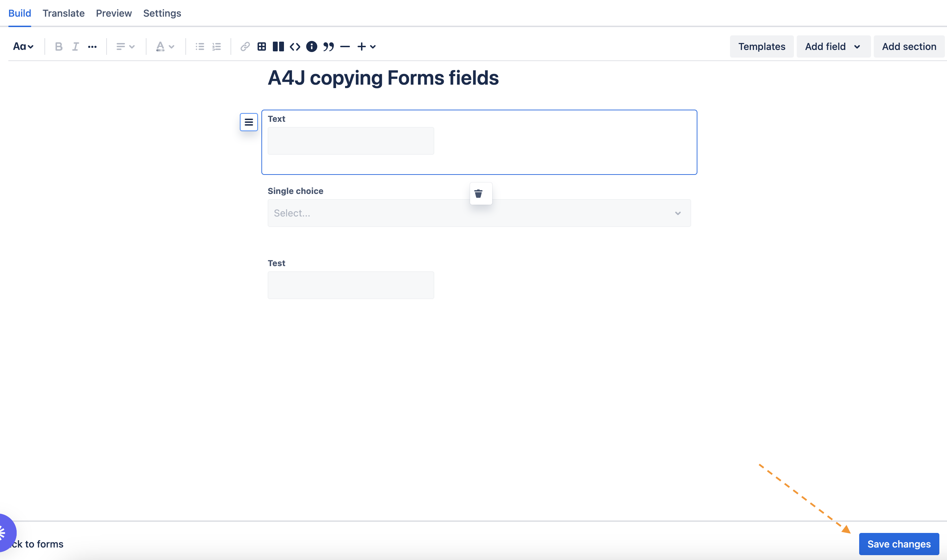Toggle italic formatting in the toolbar
The height and width of the screenshot is (560, 947).
75,46
